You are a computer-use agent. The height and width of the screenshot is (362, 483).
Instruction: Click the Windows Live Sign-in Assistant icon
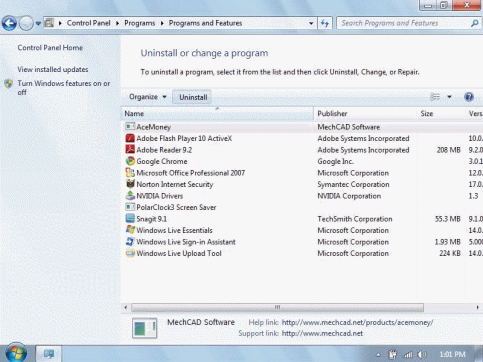(x=130, y=242)
